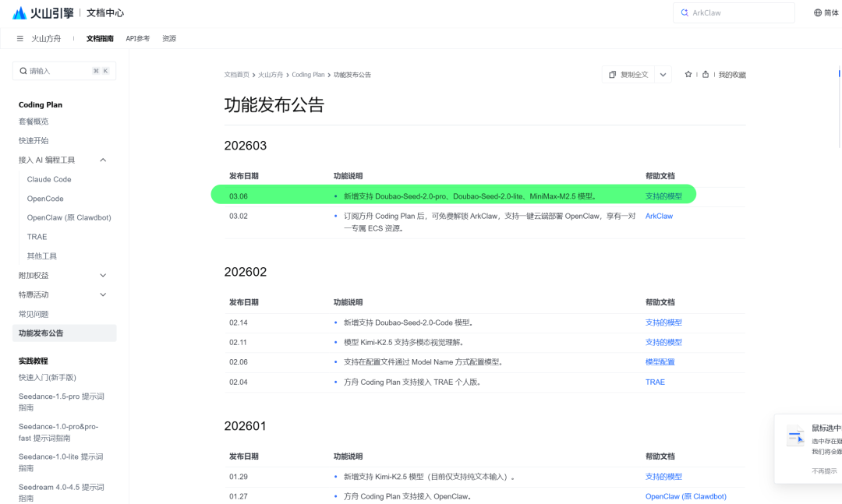Viewport: 842px width, 504px height.
Task: Click the 模型配置 help link
Action: (x=660, y=362)
